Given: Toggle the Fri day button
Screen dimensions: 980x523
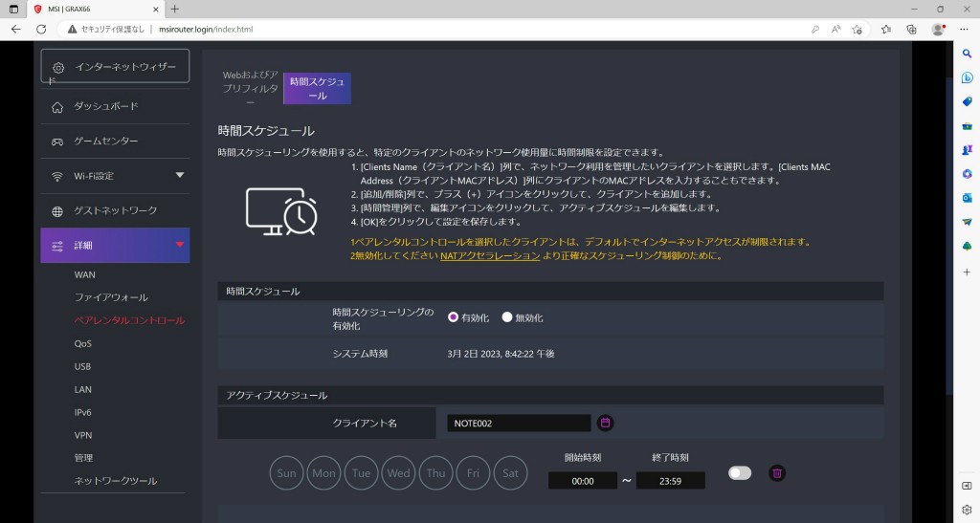Looking at the screenshot, I should point(473,473).
